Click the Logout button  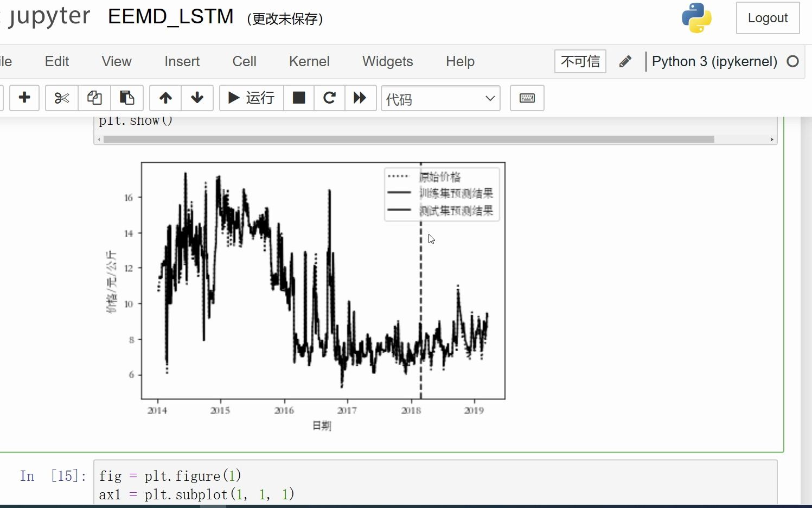tap(768, 18)
